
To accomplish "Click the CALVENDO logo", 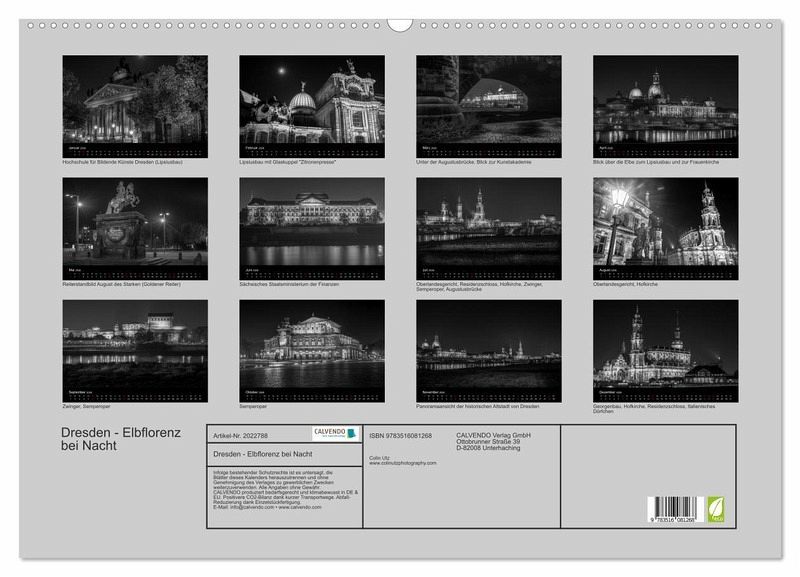I will (x=334, y=434).
